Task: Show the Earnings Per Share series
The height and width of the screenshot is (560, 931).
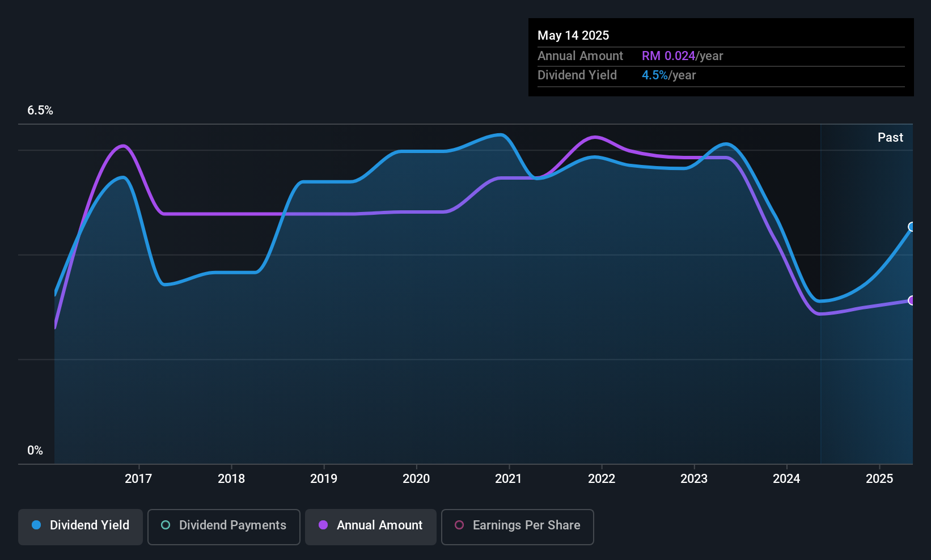Action: [x=517, y=525]
